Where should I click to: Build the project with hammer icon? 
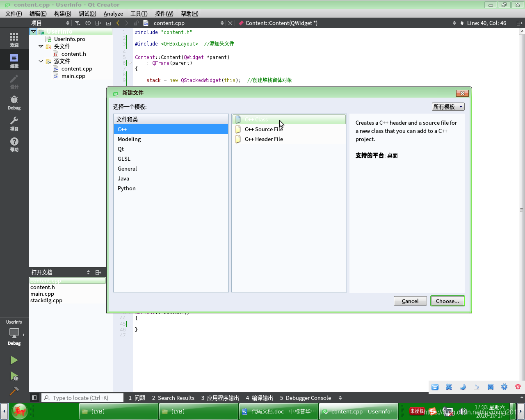coord(14,391)
